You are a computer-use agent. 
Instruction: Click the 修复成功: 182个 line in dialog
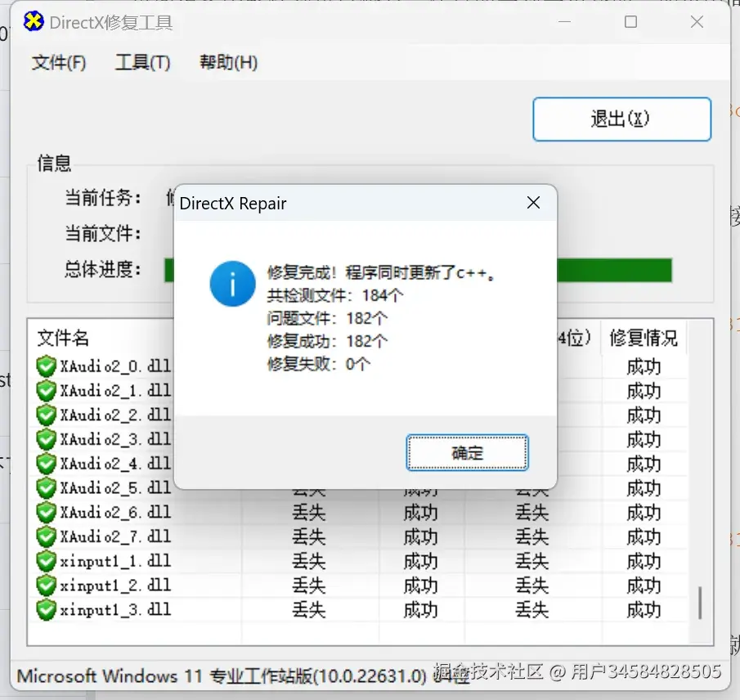tap(328, 341)
